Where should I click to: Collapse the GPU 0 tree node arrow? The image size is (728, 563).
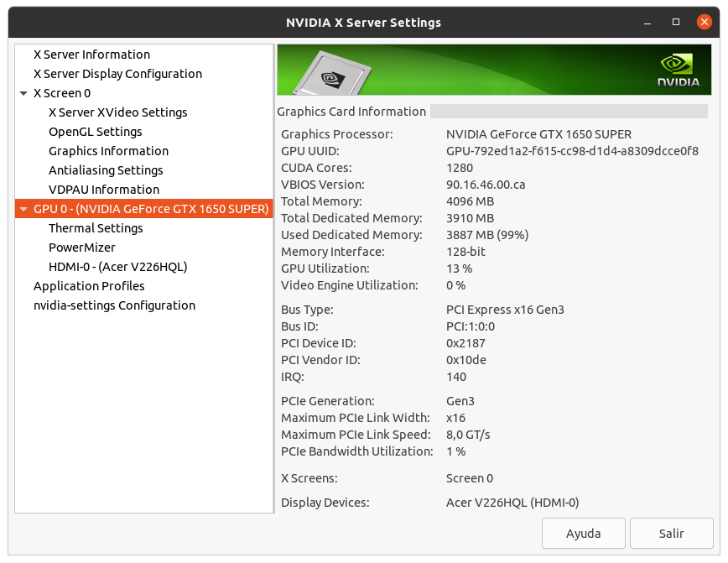click(23, 209)
